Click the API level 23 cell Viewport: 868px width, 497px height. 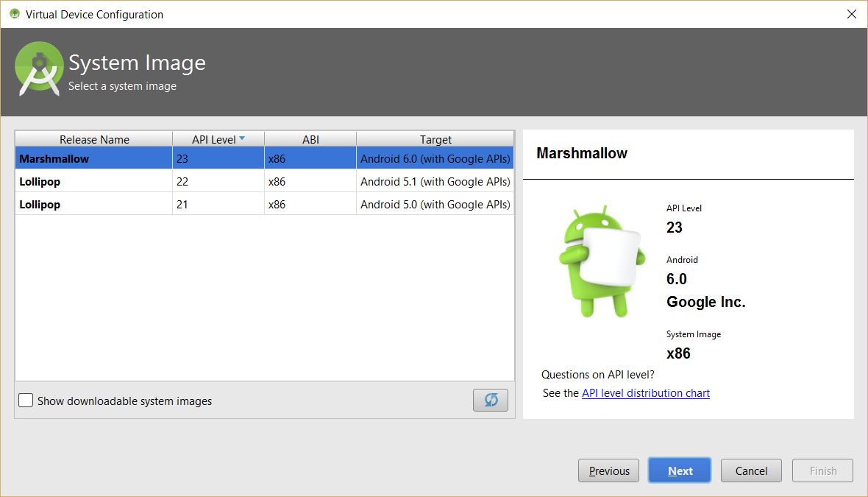[x=218, y=158]
